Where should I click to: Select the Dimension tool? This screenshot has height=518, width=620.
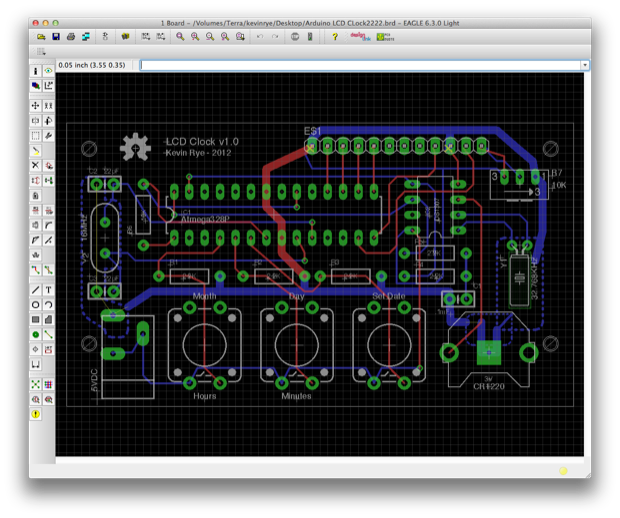click(x=36, y=365)
